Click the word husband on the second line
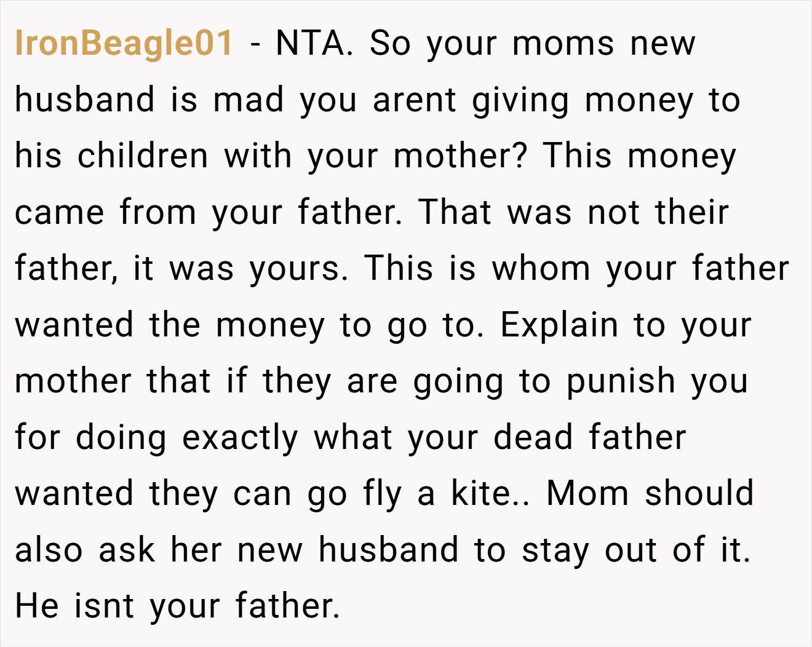 [x=85, y=100]
